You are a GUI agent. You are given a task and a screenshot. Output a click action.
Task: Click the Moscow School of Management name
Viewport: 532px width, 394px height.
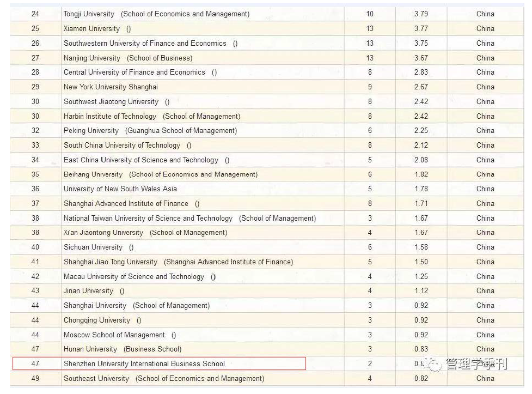point(120,335)
